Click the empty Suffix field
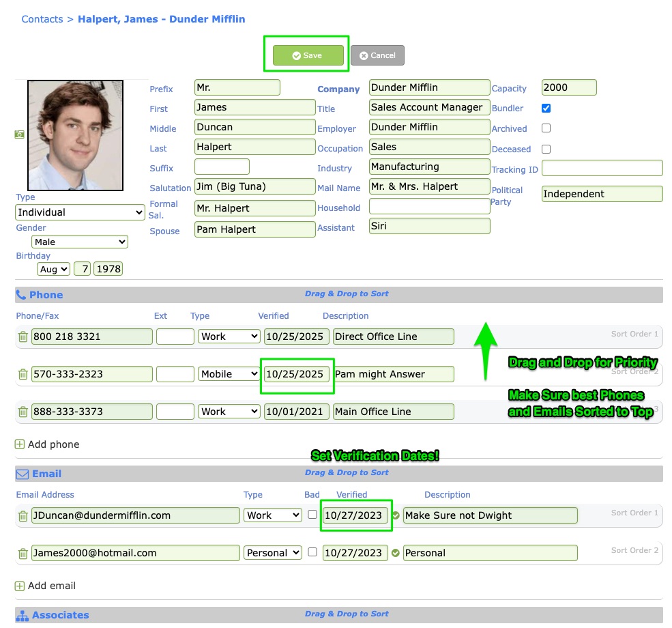Viewport: 672px width, 628px height. click(222, 167)
